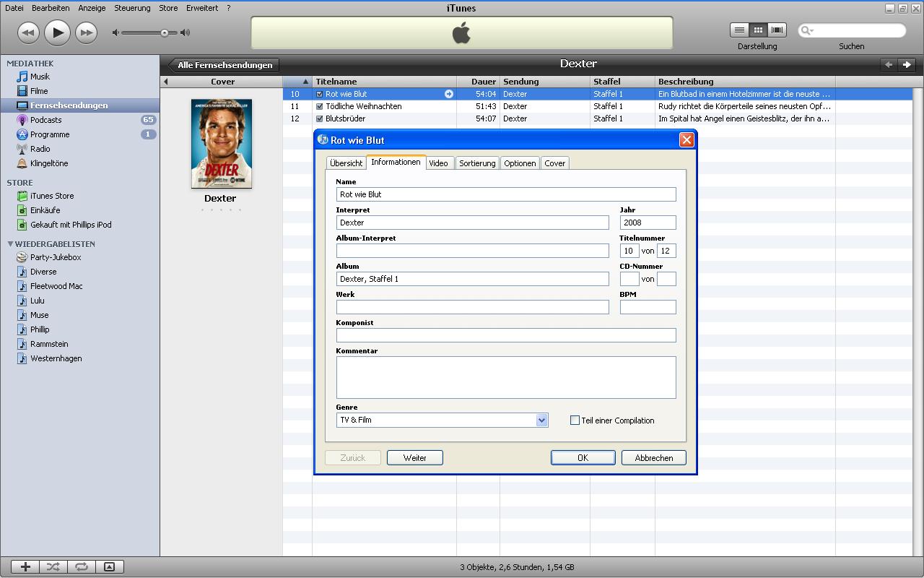Sort by Titelname column header
Image resolution: width=924 pixels, height=578 pixels.
click(384, 82)
